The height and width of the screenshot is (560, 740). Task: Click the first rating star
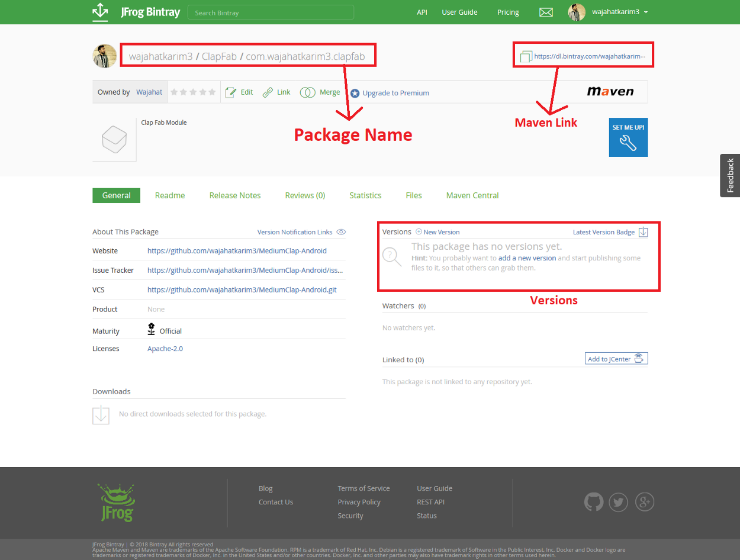pos(174,92)
